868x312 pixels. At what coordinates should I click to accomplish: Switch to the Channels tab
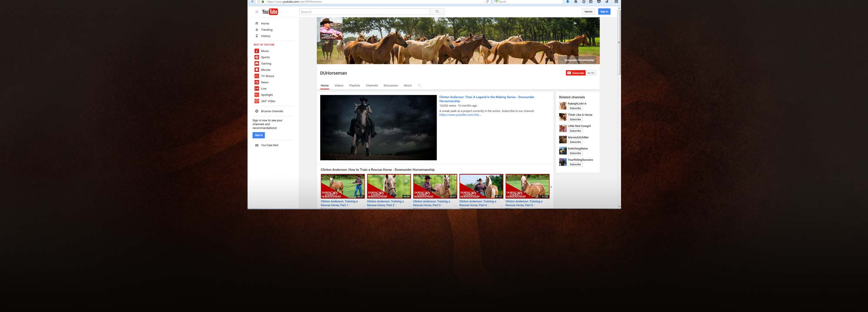point(372,85)
